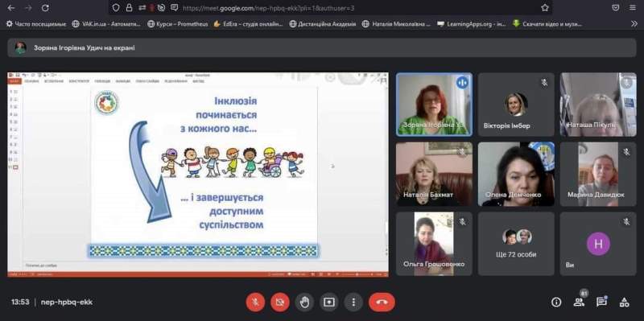This screenshot has width=644, height=321.
Task: Select the Наталія Бахмат video tile
Action: pos(434,174)
